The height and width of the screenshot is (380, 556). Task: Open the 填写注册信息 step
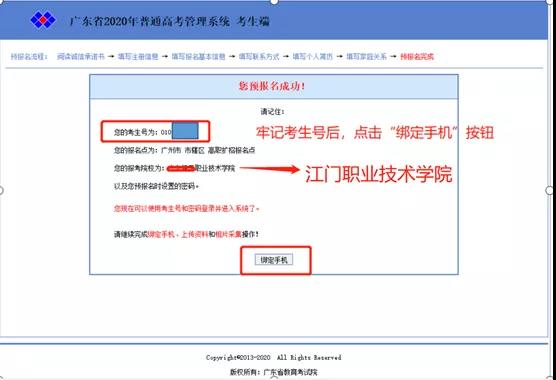(138, 56)
